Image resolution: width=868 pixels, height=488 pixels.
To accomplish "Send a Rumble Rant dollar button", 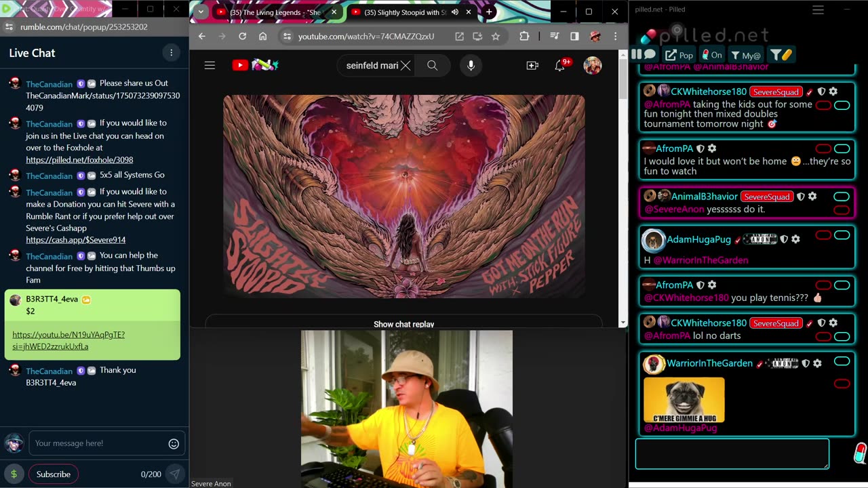I will [14, 474].
